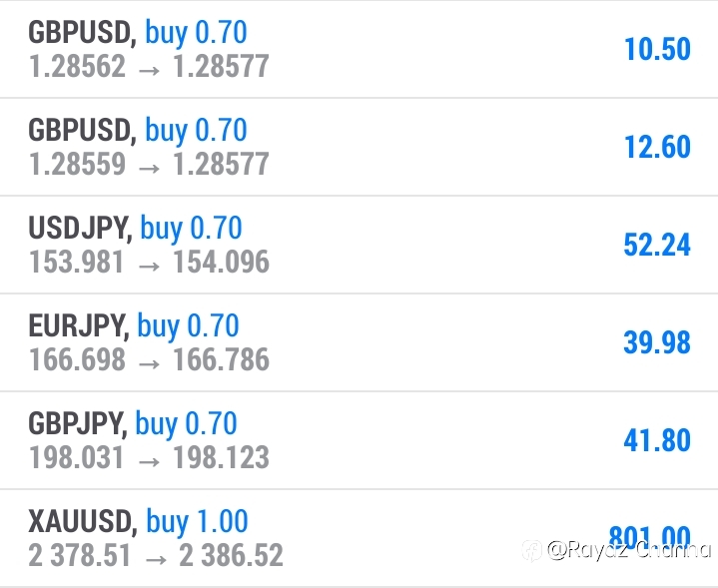Viewport: 718px width, 588px height.
Task: Open the USDJPY buy 0.70 trade row
Action: tap(359, 245)
